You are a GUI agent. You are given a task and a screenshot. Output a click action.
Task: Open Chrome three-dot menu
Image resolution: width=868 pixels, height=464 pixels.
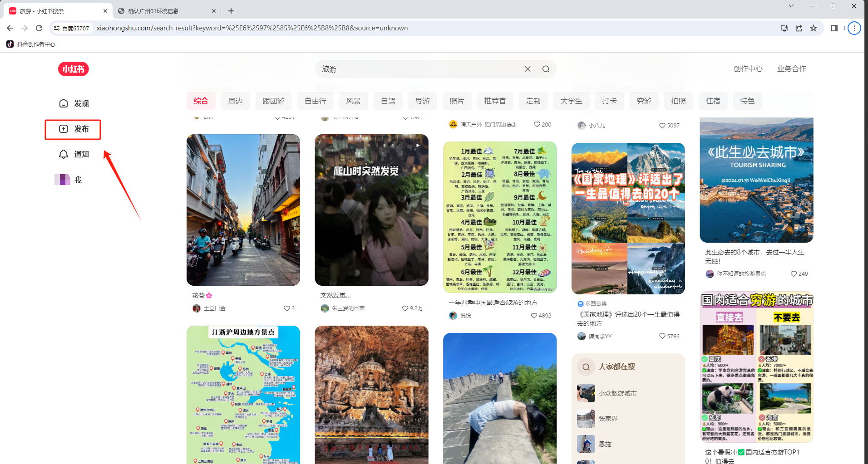pyautogui.click(x=854, y=28)
